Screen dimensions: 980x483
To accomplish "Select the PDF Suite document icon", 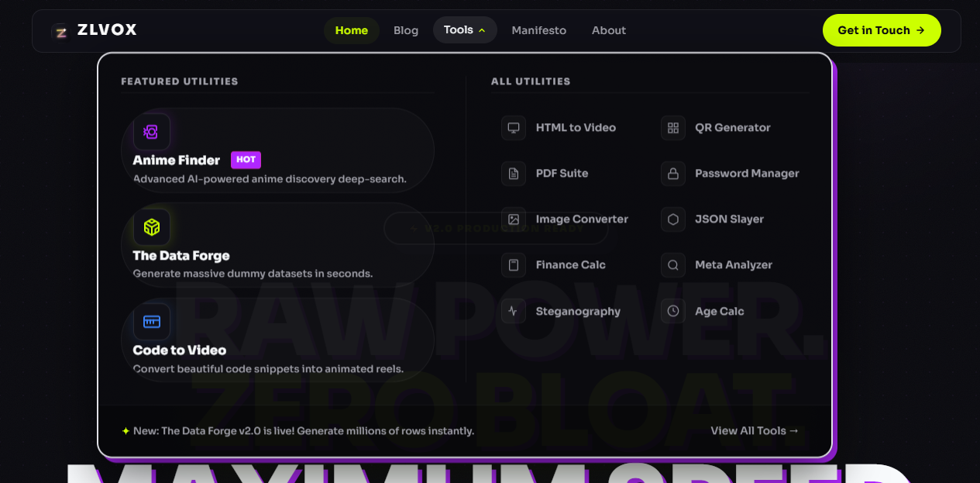I will [513, 173].
